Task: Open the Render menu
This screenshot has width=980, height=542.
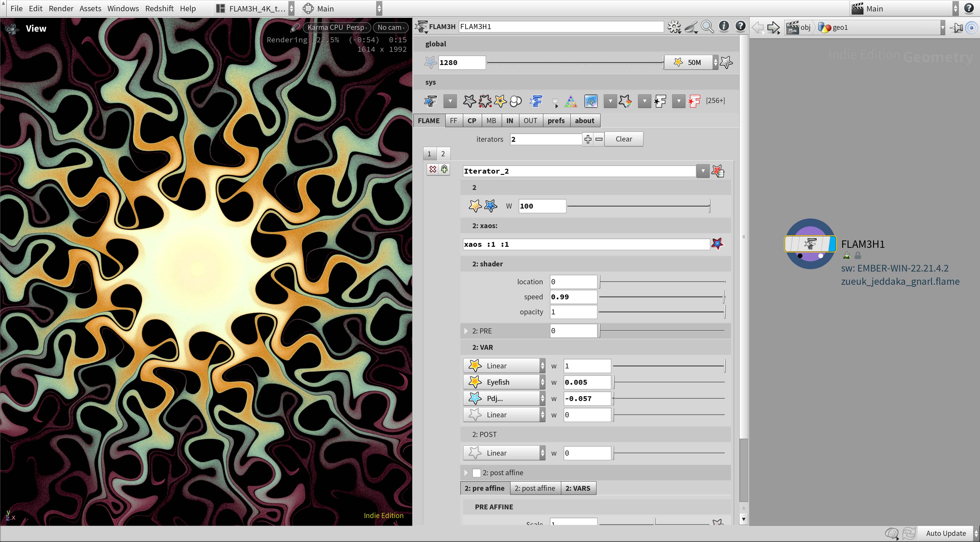Action: point(61,8)
